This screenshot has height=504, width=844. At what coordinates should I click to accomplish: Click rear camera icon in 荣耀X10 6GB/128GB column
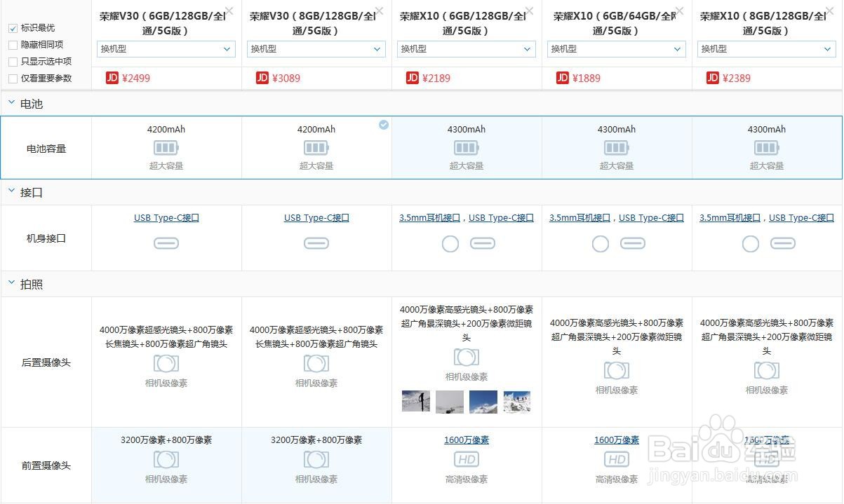(x=467, y=357)
